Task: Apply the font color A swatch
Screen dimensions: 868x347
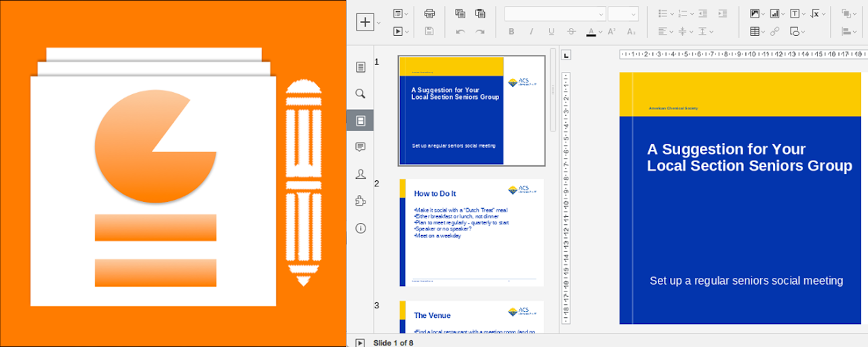Action: 591,31
